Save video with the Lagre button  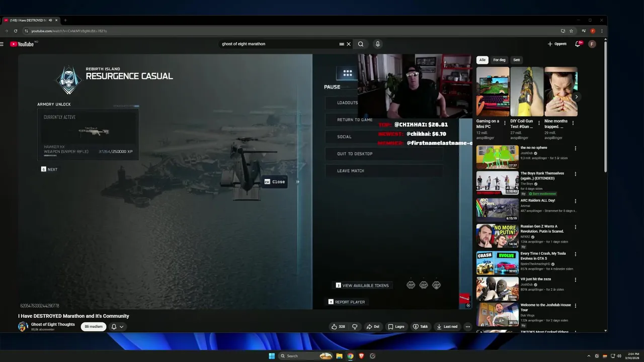pos(396,327)
